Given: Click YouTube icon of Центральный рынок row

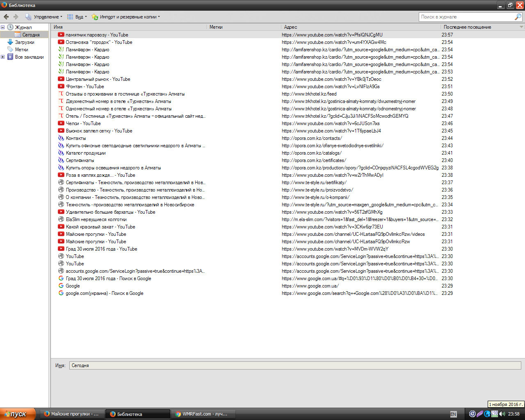Looking at the screenshot, I should (x=61, y=79).
